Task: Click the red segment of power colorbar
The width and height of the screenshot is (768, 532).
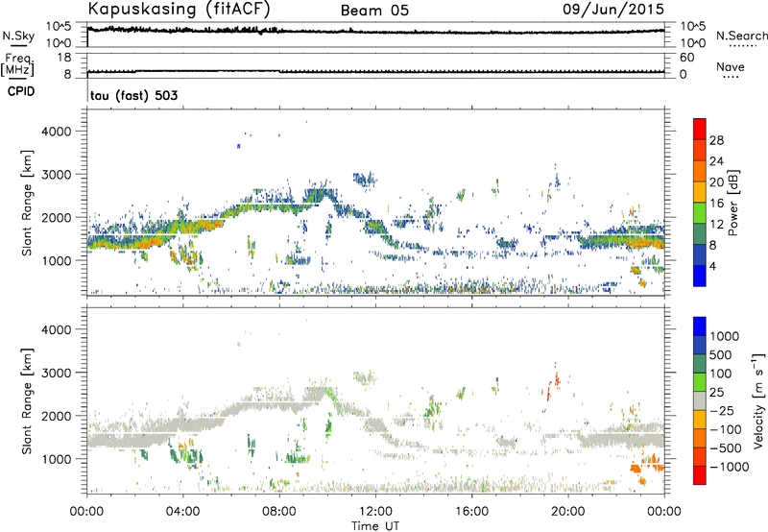Action: (x=700, y=129)
